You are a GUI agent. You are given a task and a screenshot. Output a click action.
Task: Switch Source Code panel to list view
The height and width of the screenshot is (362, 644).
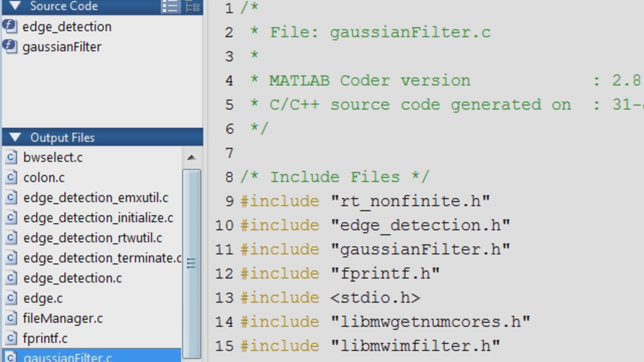[170, 7]
